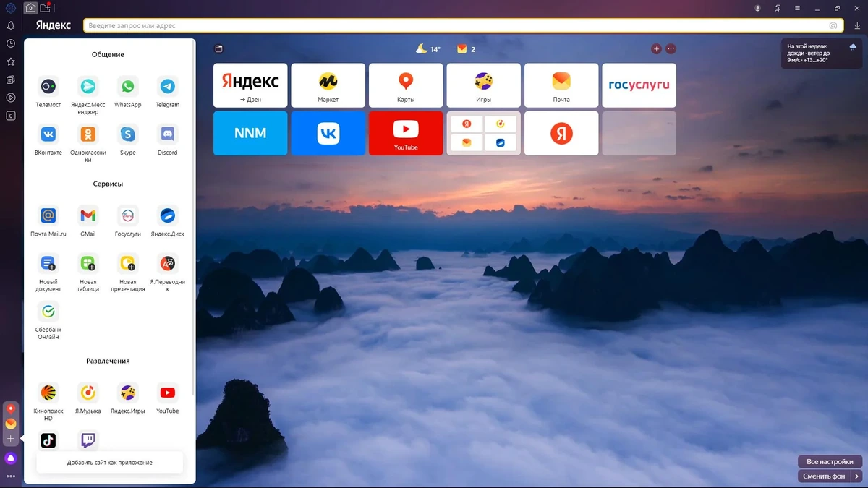The width and height of the screenshot is (868, 488).
Task: Open the red Я Yandex tile
Action: (561, 133)
